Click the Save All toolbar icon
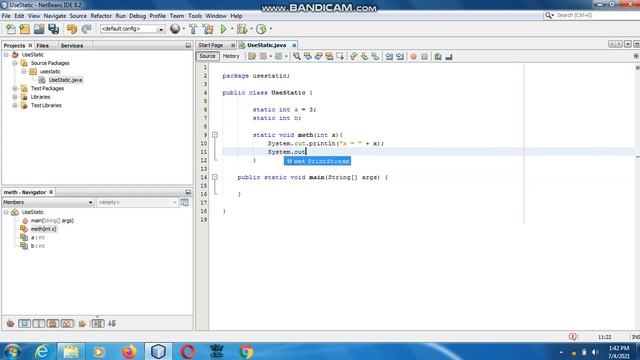Screen dimensions: 640x360 pos(53,29)
